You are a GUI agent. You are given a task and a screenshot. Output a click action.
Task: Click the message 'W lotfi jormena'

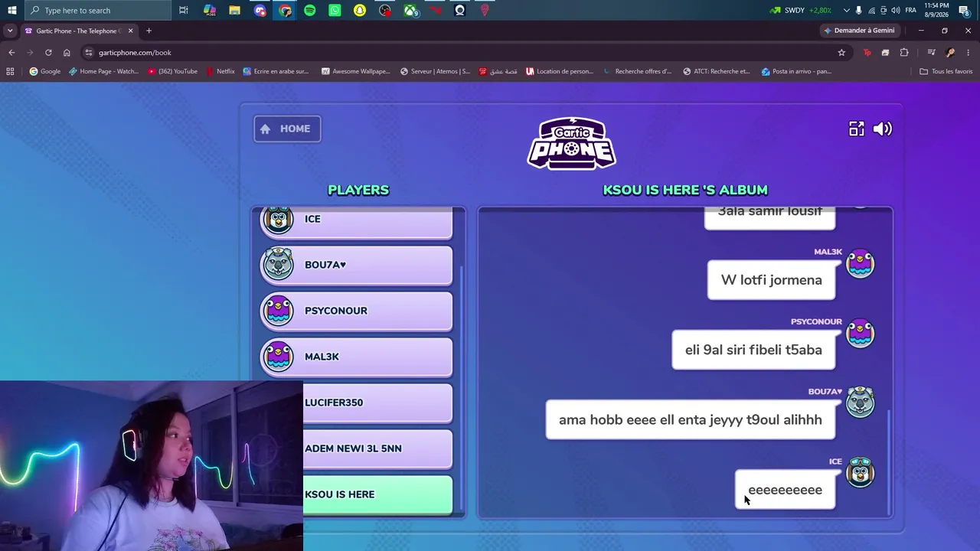point(771,280)
